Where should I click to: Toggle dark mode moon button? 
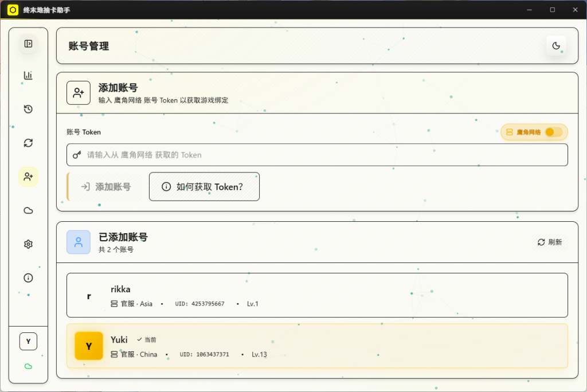(x=555, y=46)
